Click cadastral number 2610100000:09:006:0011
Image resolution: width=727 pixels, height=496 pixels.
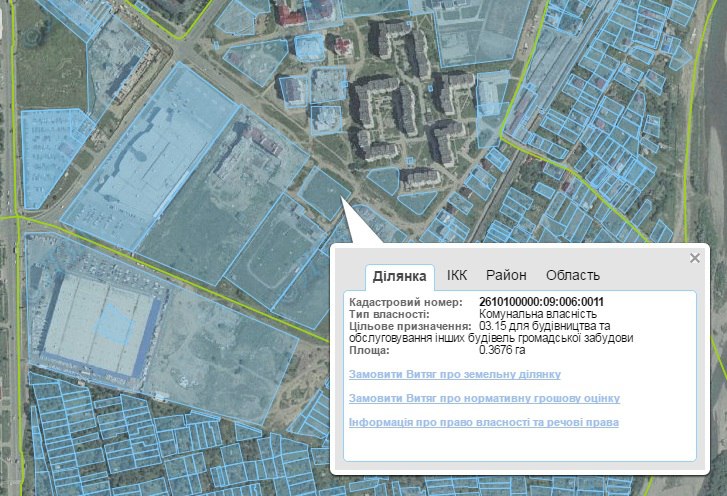click(542, 302)
